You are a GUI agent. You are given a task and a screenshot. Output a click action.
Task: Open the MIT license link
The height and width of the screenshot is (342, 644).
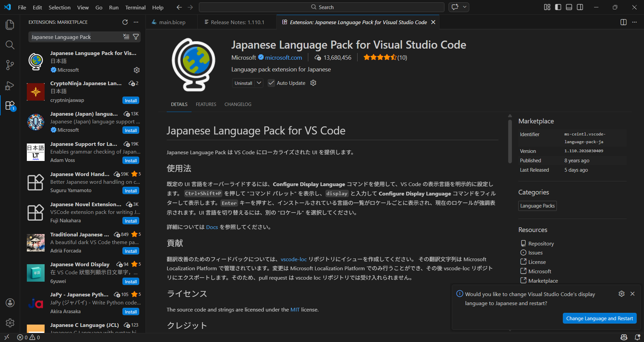[x=295, y=309]
